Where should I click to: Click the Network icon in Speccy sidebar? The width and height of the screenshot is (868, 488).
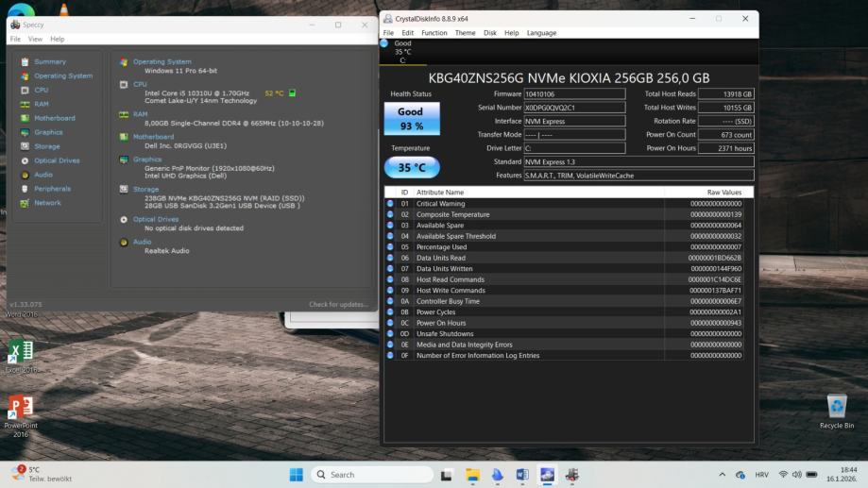coord(25,203)
